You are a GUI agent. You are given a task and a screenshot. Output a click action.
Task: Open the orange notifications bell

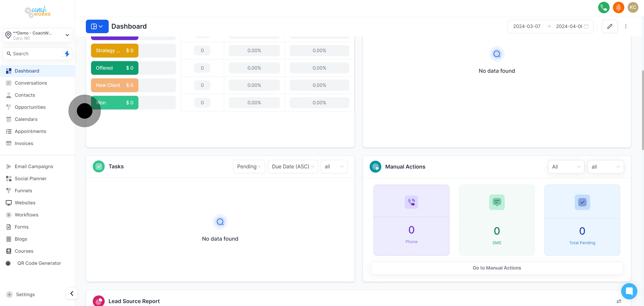coord(618,8)
